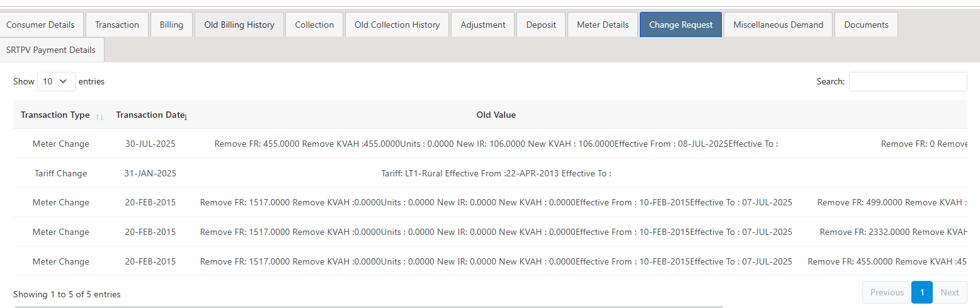
Task: Open the Billing tab
Action: 171,25
